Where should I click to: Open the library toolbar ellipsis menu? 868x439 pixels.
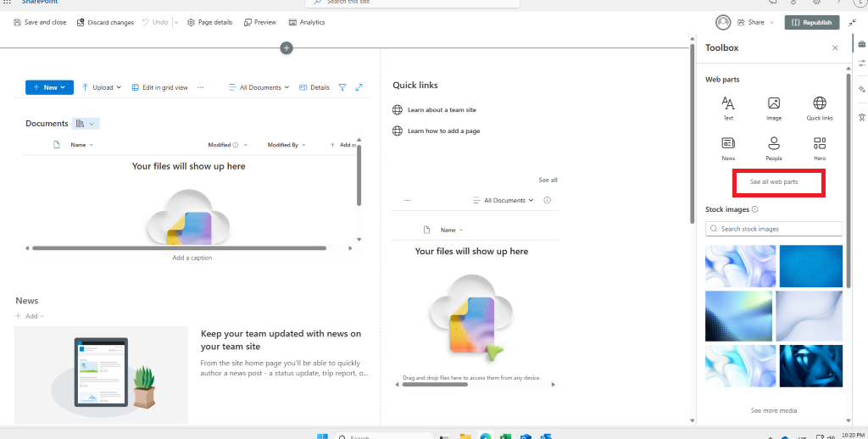click(200, 87)
